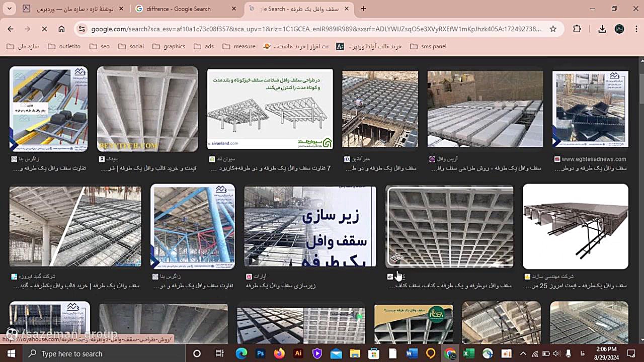Close the diffrence - Google Search tab
The height and width of the screenshot is (362, 644).
(233, 9)
